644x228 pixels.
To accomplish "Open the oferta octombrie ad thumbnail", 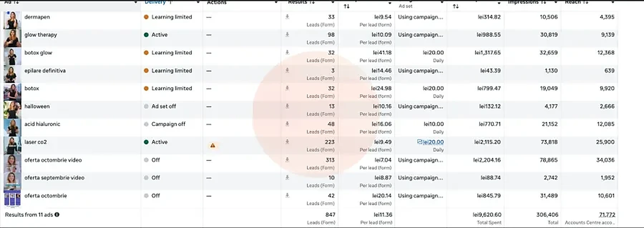I will click(12, 199).
